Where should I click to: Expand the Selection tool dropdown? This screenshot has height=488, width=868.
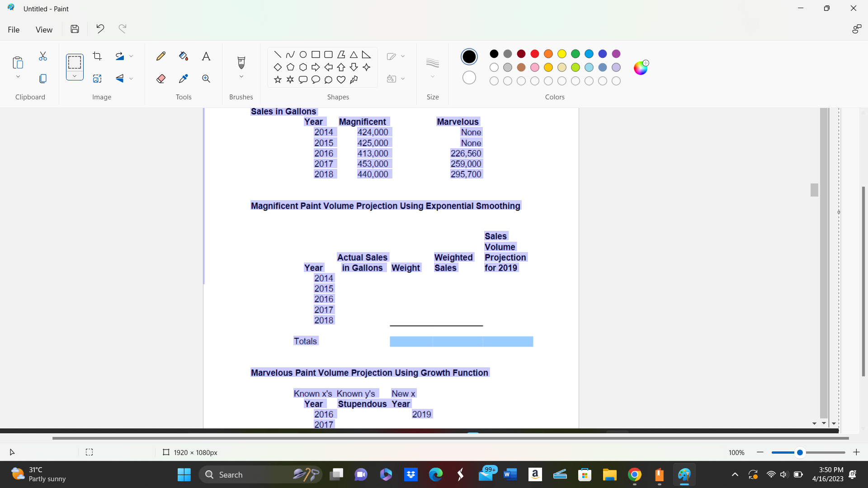(75, 76)
